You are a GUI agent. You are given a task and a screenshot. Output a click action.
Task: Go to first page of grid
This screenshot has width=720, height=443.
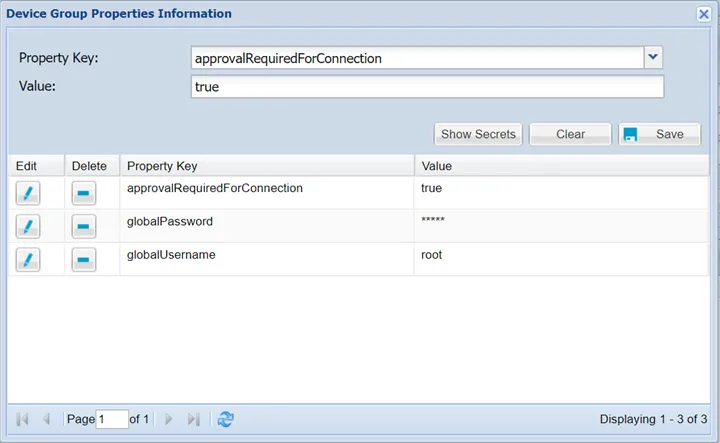point(22,419)
